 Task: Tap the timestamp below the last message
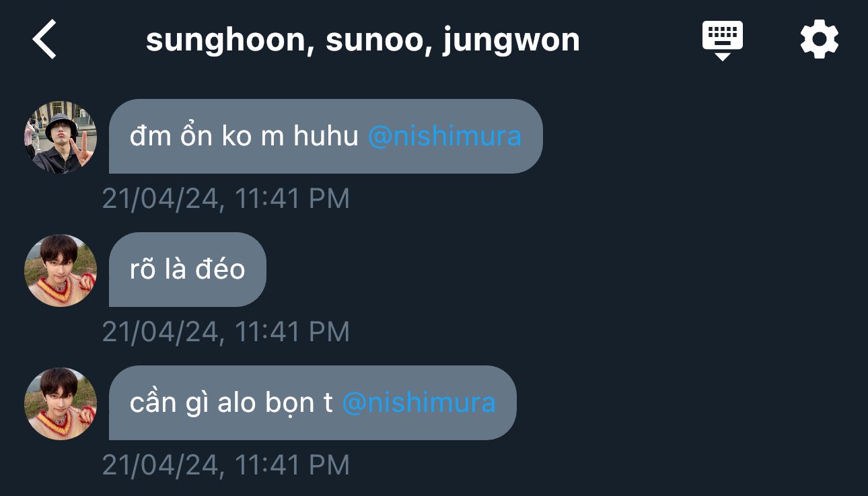click(226, 465)
